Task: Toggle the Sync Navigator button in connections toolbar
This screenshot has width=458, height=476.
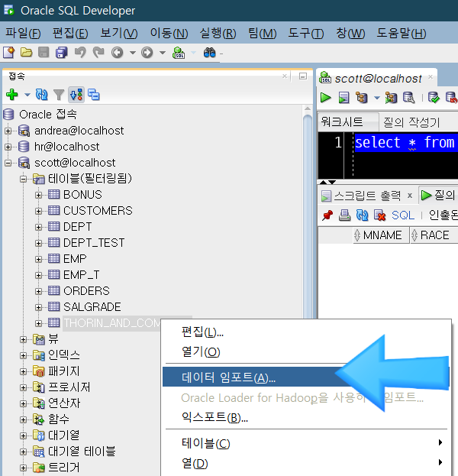Action: point(76,95)
